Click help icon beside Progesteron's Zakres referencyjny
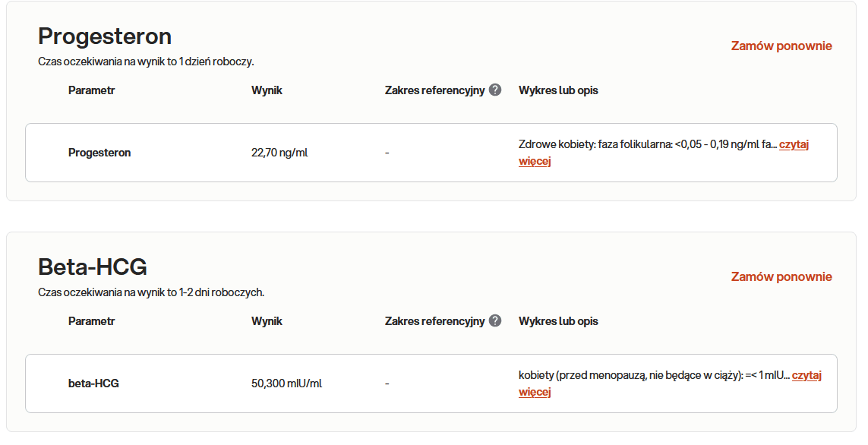Viewport: 868px width, 445px height. 495,90
